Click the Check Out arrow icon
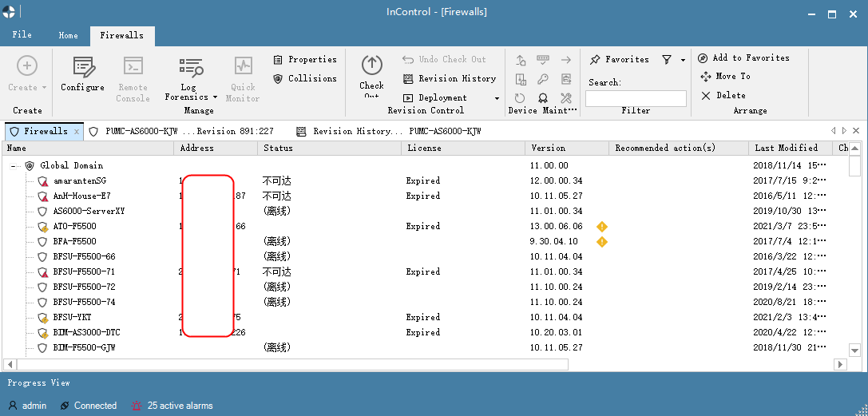The image size is (868, 416). pyautogui.click(x=371, y=65)
